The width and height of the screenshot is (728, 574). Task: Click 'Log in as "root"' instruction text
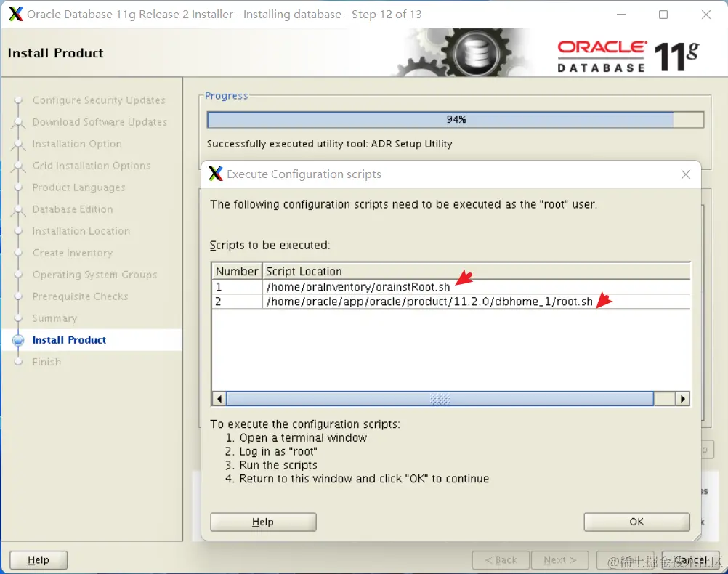(x=278, y=451)
